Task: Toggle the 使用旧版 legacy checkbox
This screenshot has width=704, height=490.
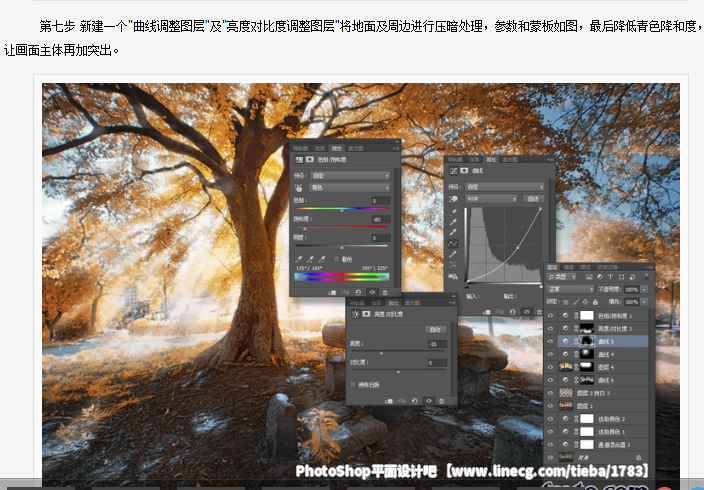Action: click(x=353, y=385)
